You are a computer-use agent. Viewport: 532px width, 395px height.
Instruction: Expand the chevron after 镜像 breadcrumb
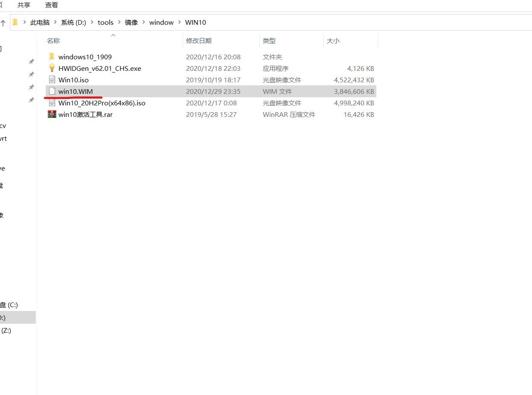point(144,23)
